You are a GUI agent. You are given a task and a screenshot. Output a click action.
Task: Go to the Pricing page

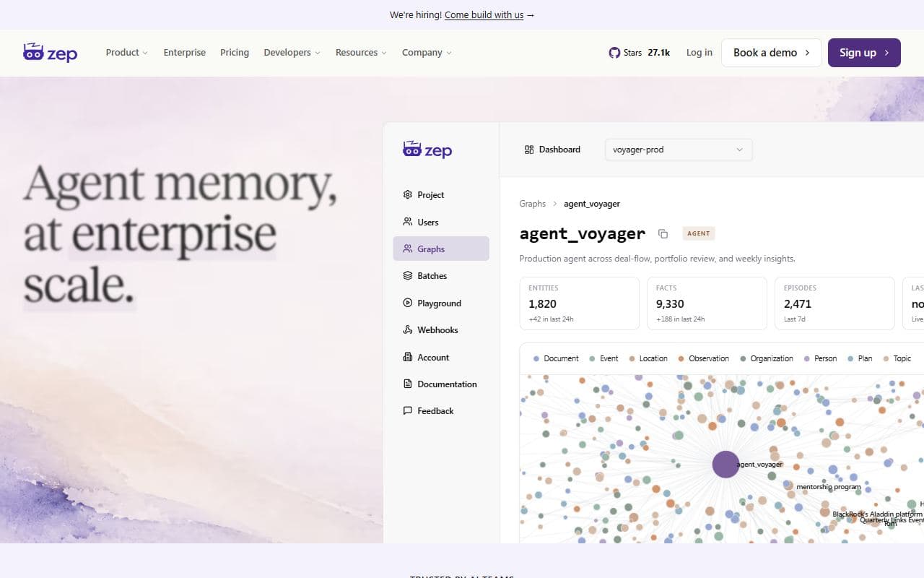pos(235,53)
